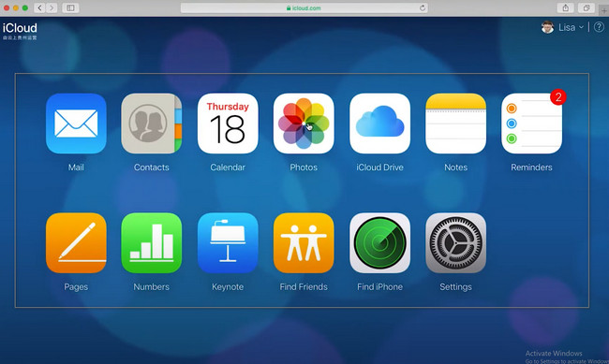Open the Contacts app icon
Screen dimensions: 609x364
click(x=152, y=124)
